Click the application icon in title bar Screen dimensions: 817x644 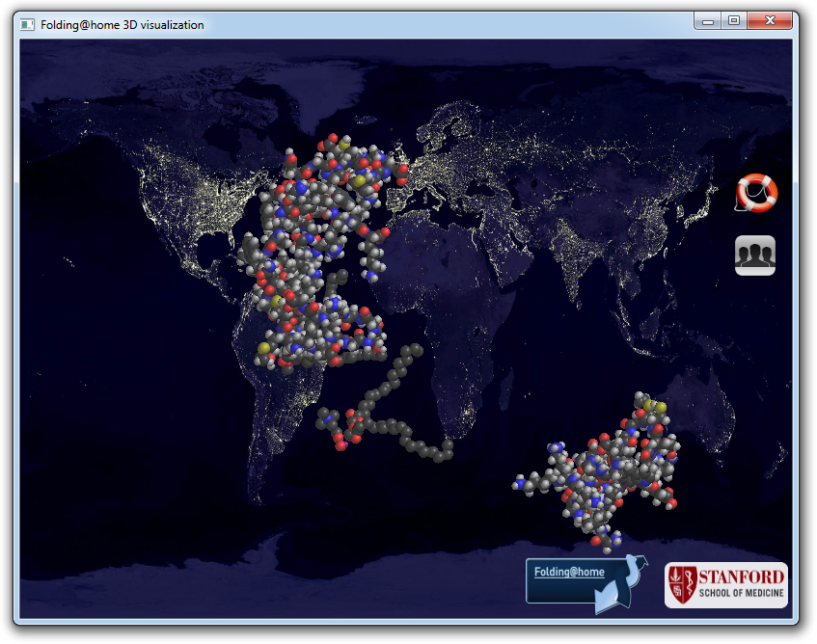[27, 24]
